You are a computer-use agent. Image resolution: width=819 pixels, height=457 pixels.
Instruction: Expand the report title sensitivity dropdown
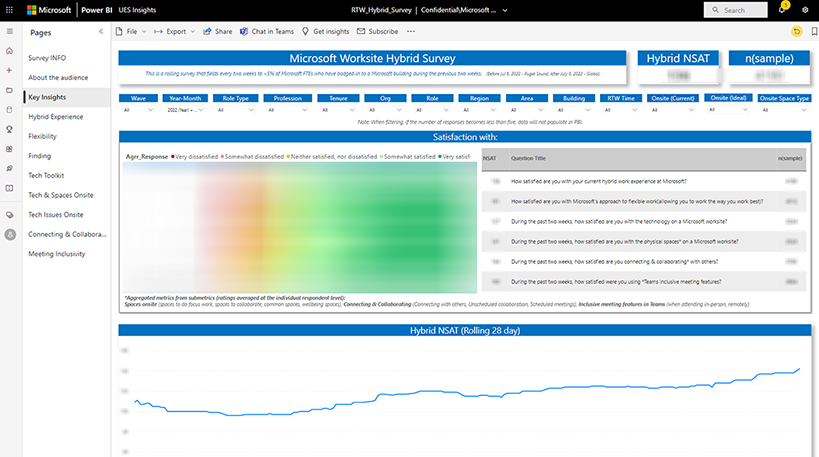click(x=505, y=10)
